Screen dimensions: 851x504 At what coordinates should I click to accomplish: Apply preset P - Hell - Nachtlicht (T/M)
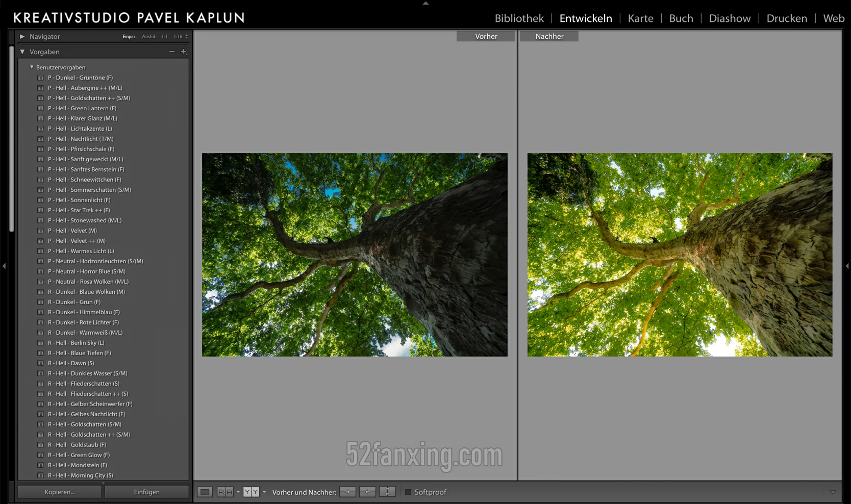coord(81,139)
